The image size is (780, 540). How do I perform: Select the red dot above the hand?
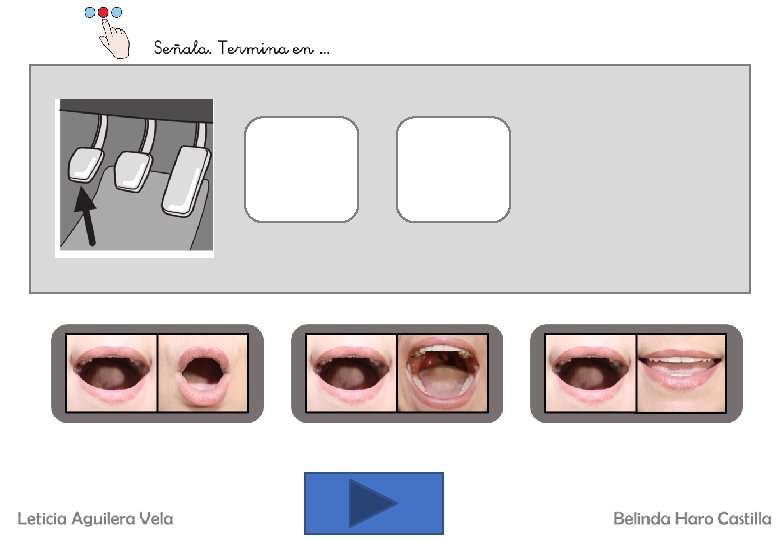click(x=103, y=12)
